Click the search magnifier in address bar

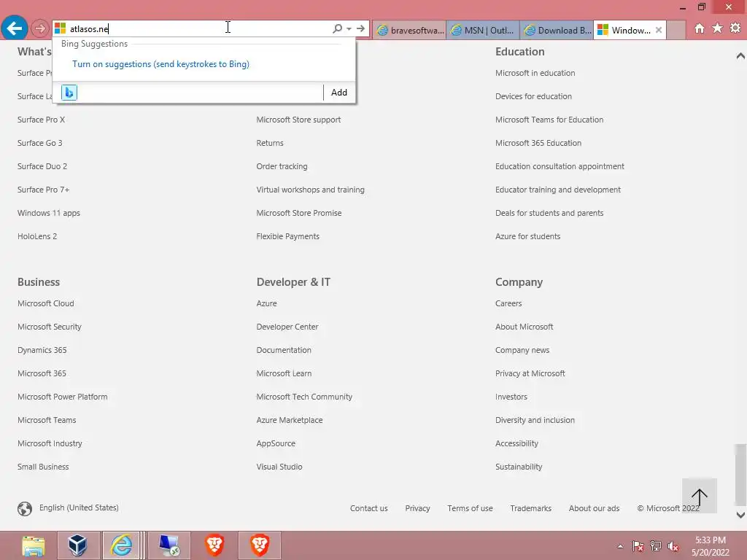click(x=337, y=28)
